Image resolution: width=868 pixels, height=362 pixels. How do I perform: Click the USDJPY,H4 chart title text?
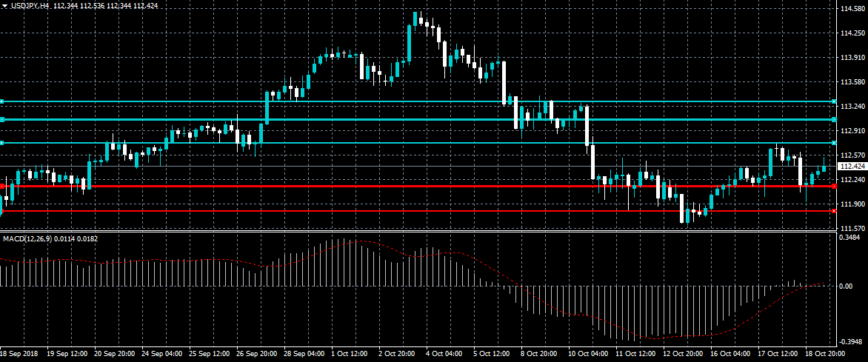[x=29, y=5]
